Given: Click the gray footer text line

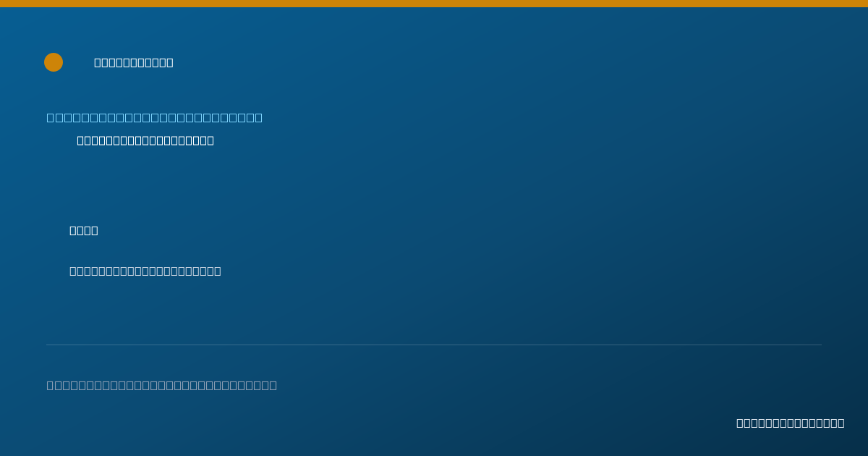Looking at the screenshot, I should coord(162,385).
